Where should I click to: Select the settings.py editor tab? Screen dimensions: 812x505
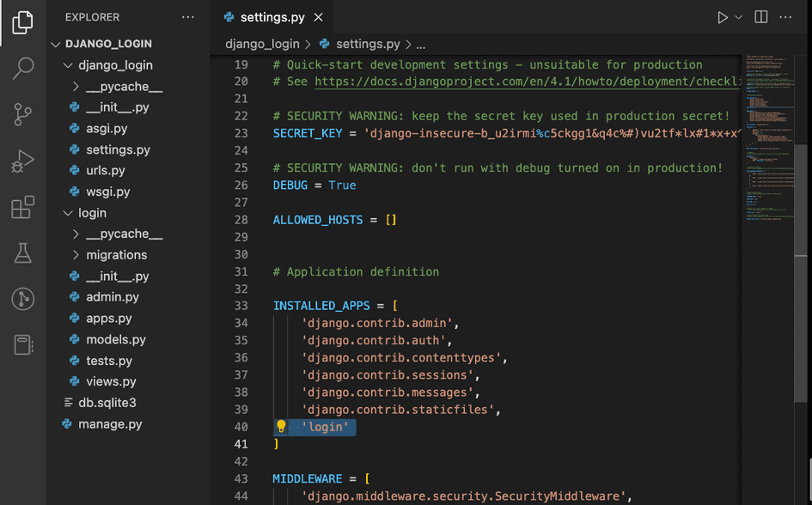(x=272, y=17)
